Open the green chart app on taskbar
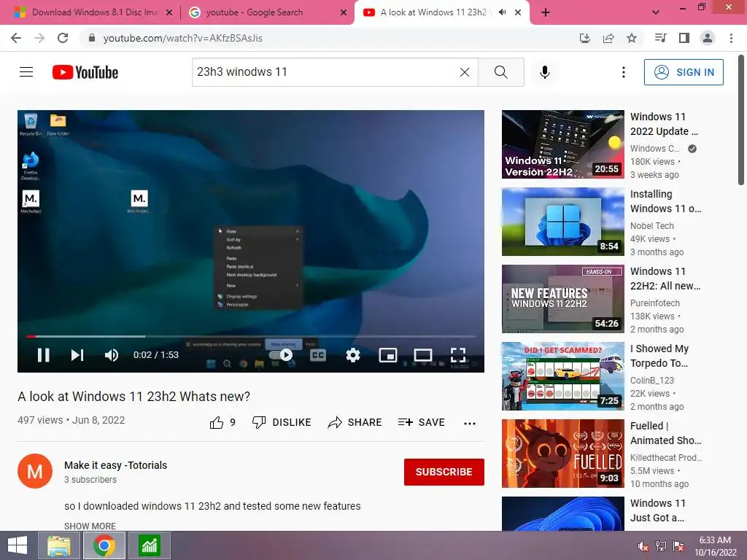Viewport: 747px width, 560px height. pyautogui.click(x=149, y=545)
